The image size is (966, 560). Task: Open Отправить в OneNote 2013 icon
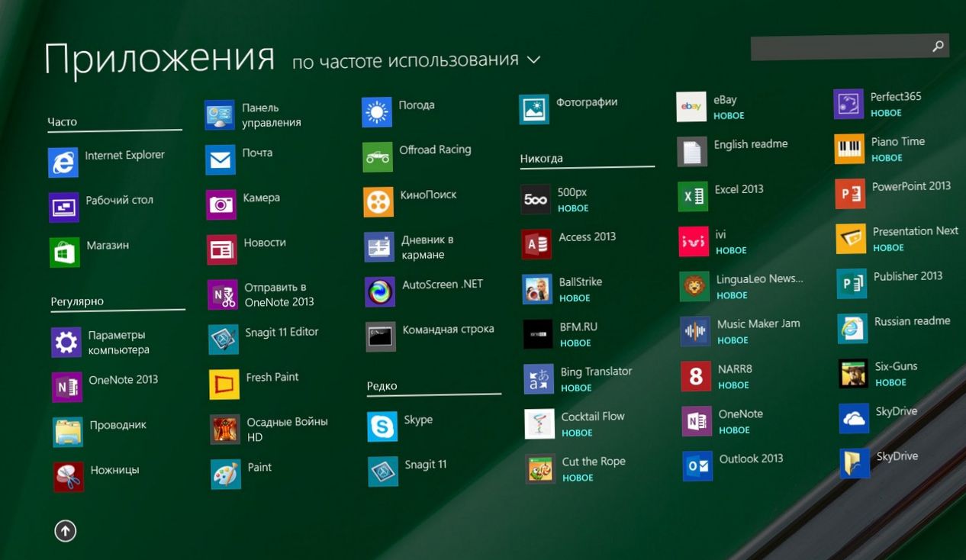[x=223, y=294]
